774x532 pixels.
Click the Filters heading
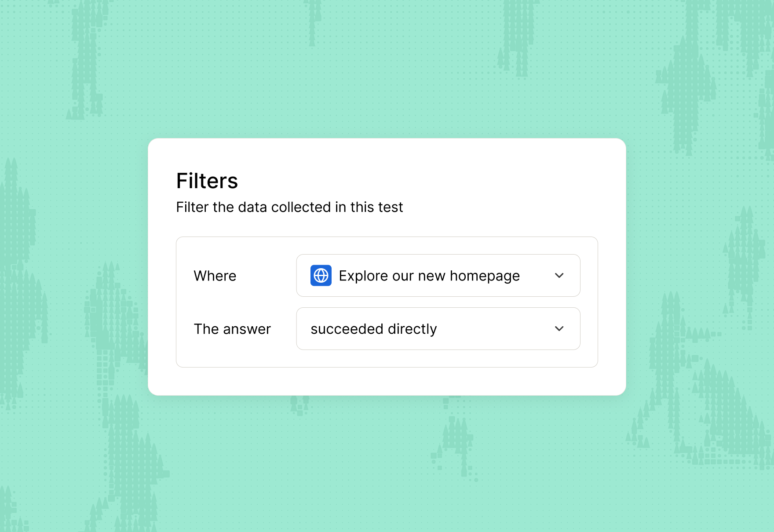pos(207,181)
